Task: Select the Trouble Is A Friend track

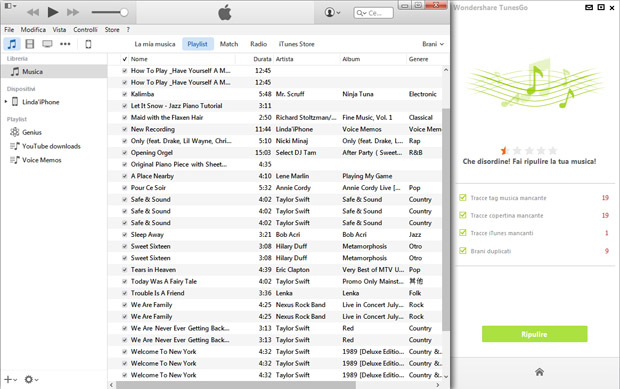Action: coord(275,293)
